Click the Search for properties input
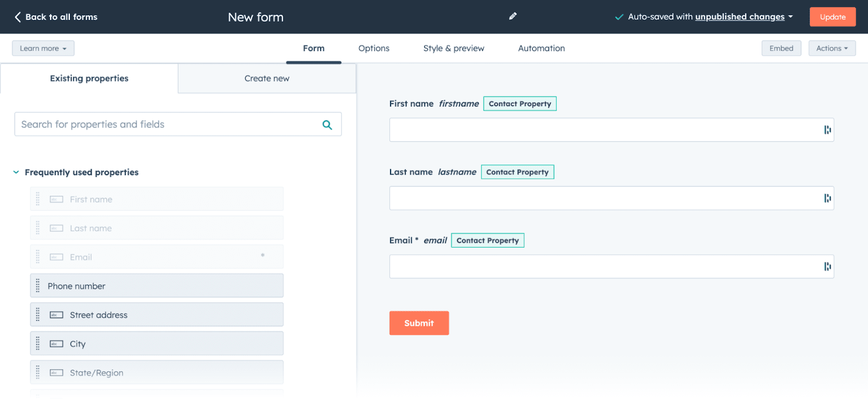This screenshot has width=868, height=400. coord(178,124)
